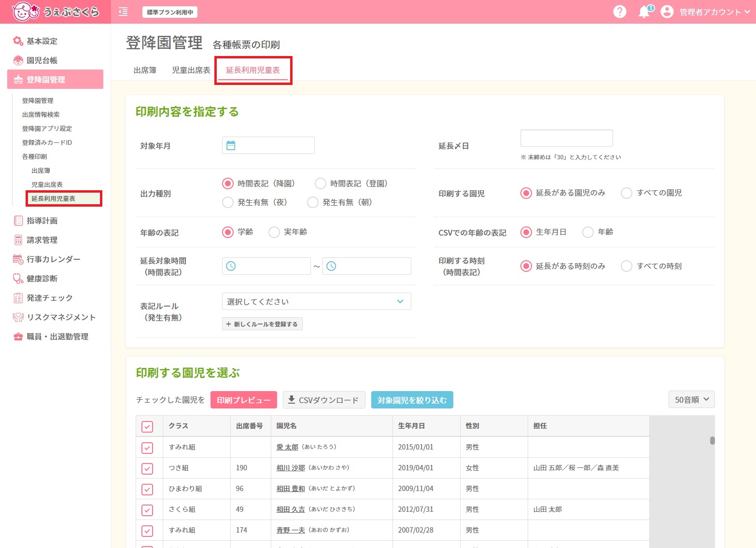The width and height of the screenshot is (756, 548).
Task: Click the 延長〆日 input field
Action: coord(567,138)
